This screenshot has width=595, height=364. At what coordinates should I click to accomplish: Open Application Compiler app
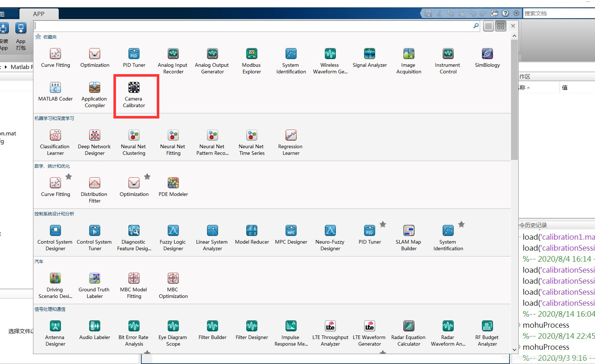pyautogui.click(x=95, y=95)
